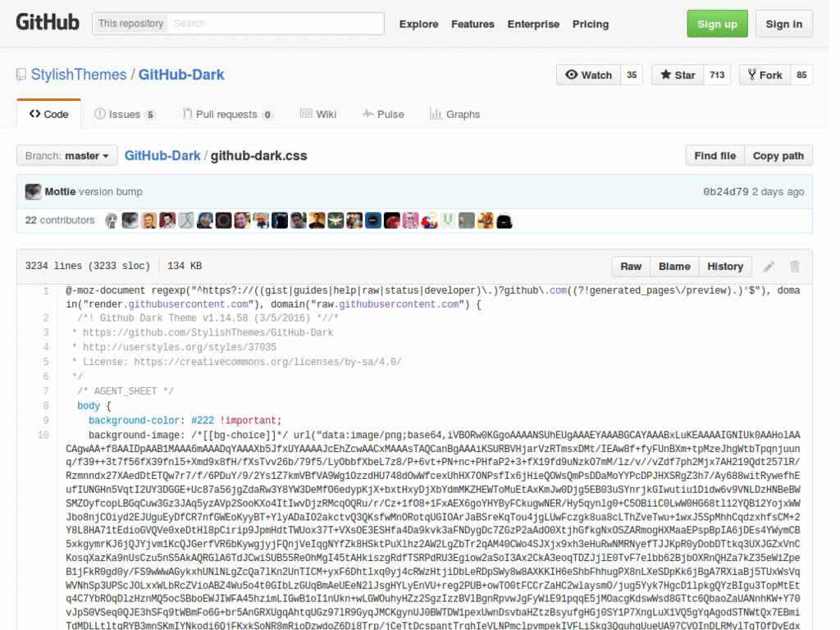Viewport: 840px width, 630px height.
Task: Click the GitHub logo
Action: click(48, 22)
